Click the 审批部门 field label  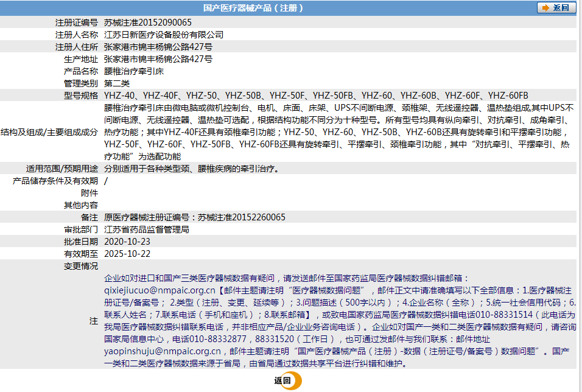(81, 229)
